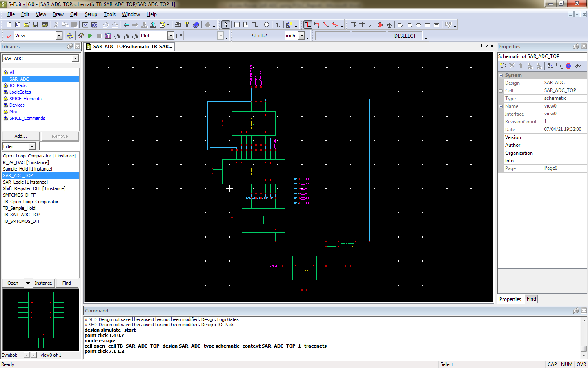The image size is (588, 368).
Task: Open the Cell menu
Action: pyautogui.click(x=74, y=14)
